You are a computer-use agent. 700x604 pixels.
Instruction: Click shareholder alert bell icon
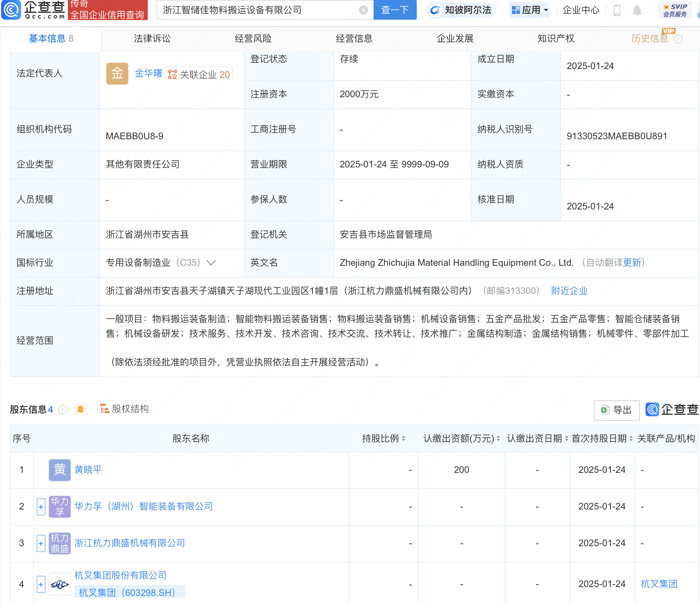(x=80, y=409)
